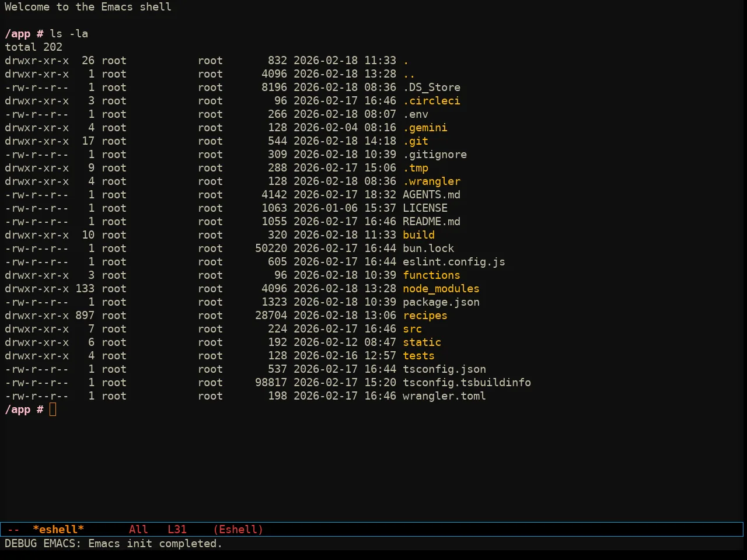Click the 12:57 time of tests
This screenshot has height=560, width=747.
tap(381, 356)
